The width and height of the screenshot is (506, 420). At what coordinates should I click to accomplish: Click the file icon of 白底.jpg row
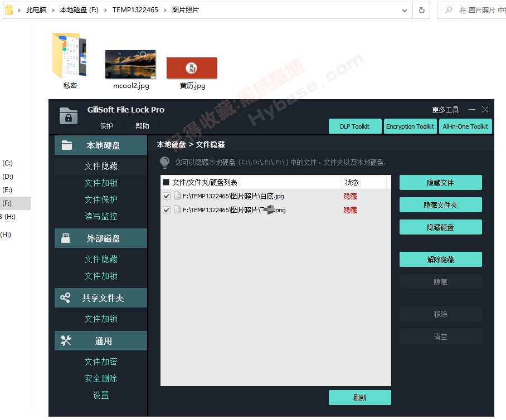tap(177, 196)
